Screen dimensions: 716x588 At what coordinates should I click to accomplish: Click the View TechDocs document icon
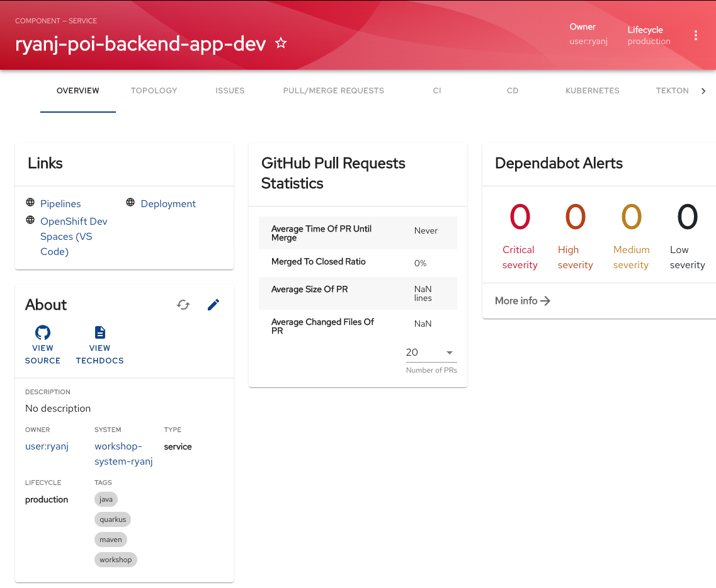point(100,332)
